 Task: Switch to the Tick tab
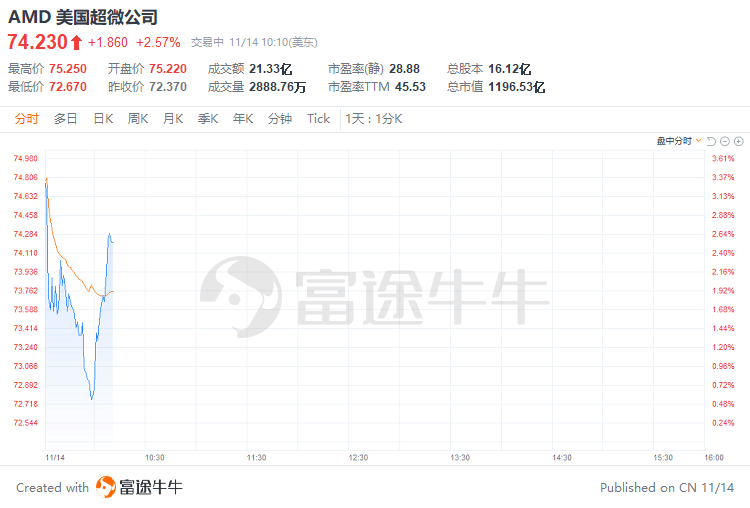point(319,119)
